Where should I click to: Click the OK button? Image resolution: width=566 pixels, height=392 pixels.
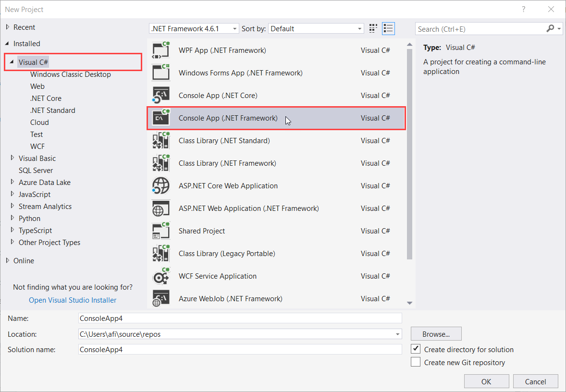click(x=486, y=381)
